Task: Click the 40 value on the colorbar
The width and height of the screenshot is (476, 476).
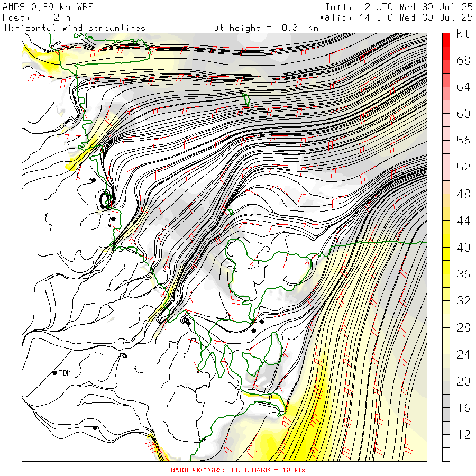Action: pyautogui.click(x=463, y=248)
